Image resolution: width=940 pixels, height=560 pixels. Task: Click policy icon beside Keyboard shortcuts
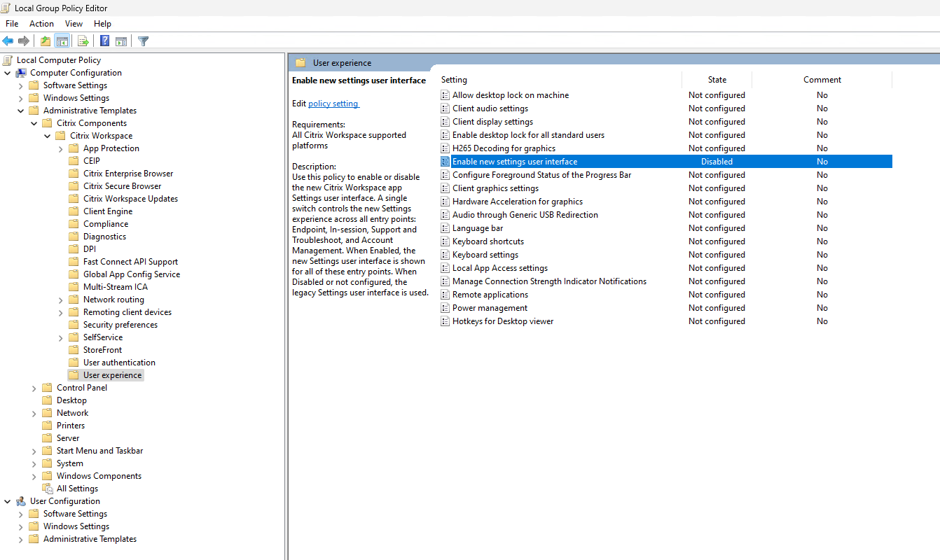point(445,241)
